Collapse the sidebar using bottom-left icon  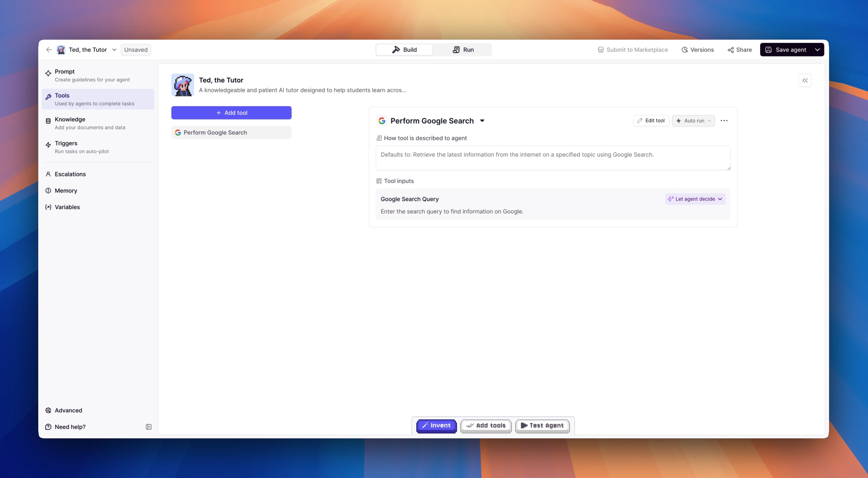tap(149, 427)
